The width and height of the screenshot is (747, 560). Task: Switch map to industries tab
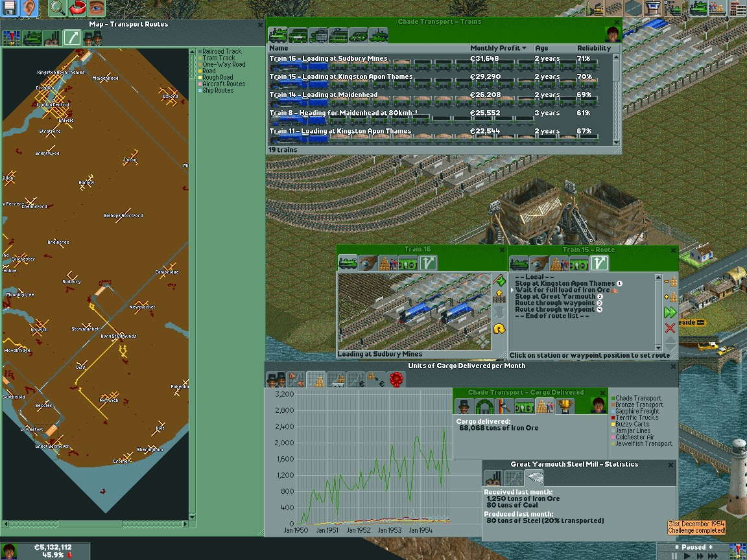(52, 38)
